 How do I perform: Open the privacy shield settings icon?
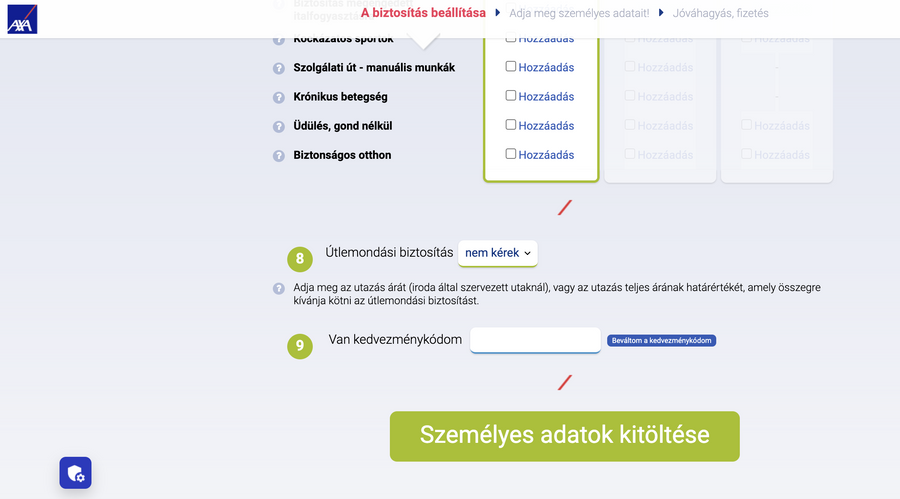75,472
